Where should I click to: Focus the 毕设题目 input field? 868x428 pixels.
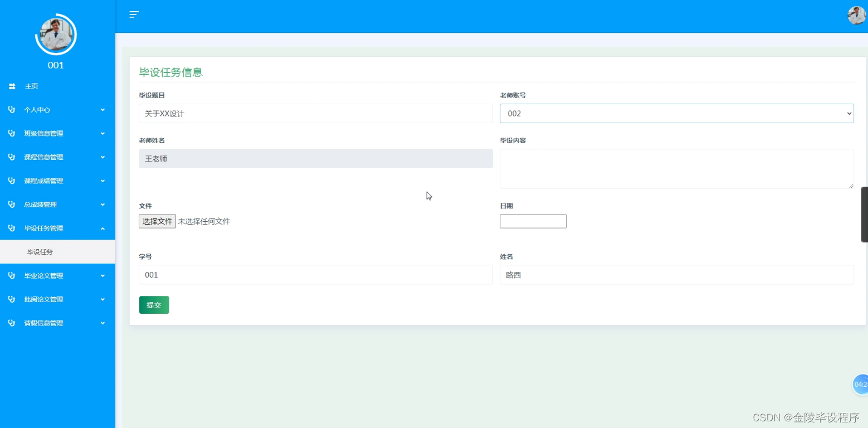tap(316, 113)
